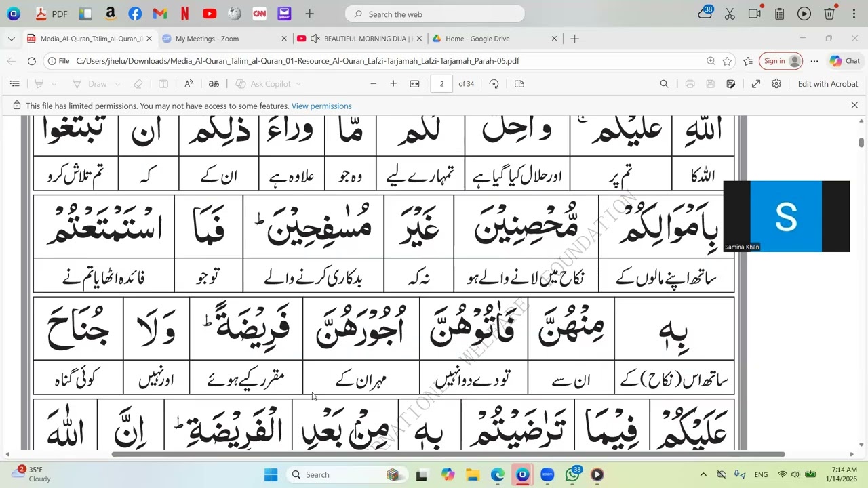The height and width of the screenshot is (488, 868).
Task: Click the View permissions link
Action: tap(321, 106)
